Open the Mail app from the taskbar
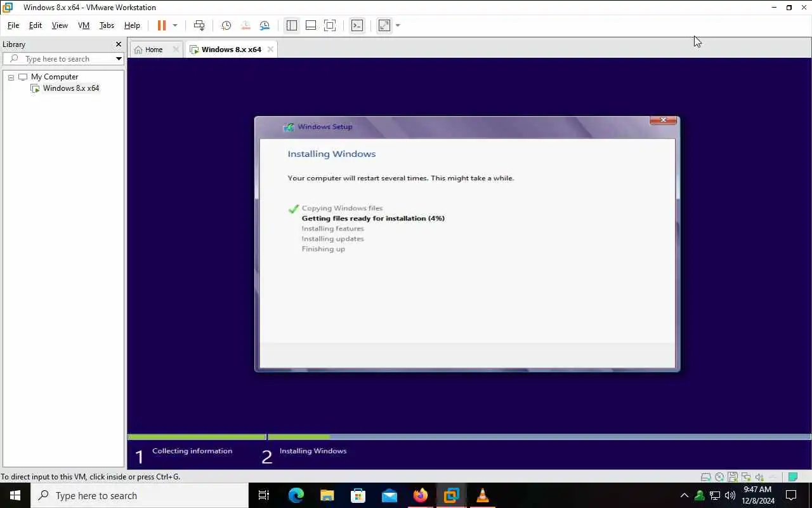Screen dimensions: 812x508 pos(390,495)
